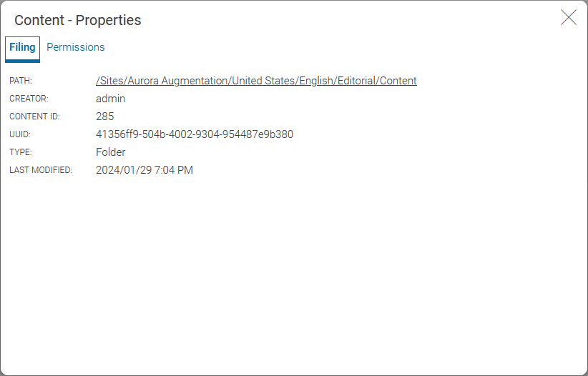Switch to the Permissions tab
The width and height of the screenshot is (588, 376).
point(76,47)
